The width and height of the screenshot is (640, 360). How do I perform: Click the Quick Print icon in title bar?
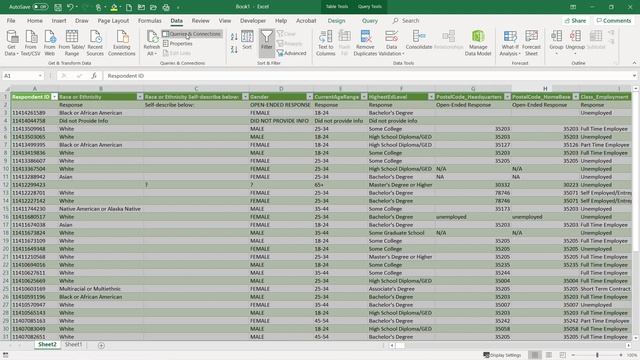[x=166, y=7]
